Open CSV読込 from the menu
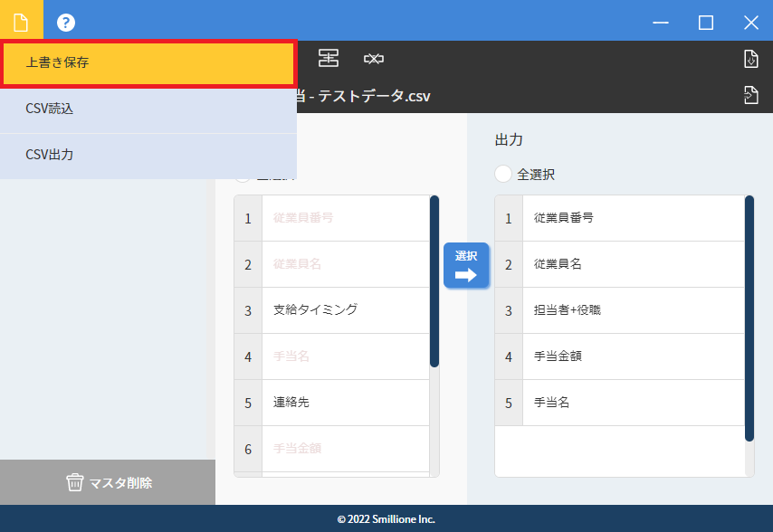The image size is (773, 532). click(x=148, y=109)
